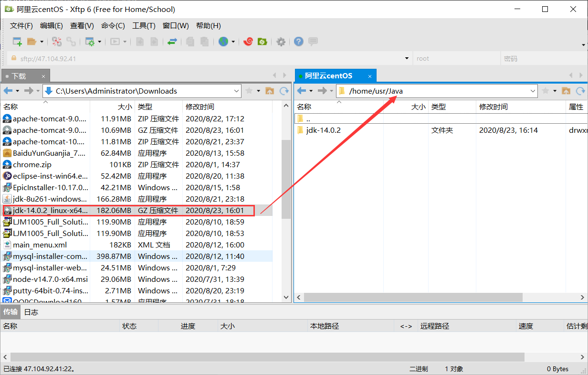Sort local files by 大小 column header

(x=113, y=107)
